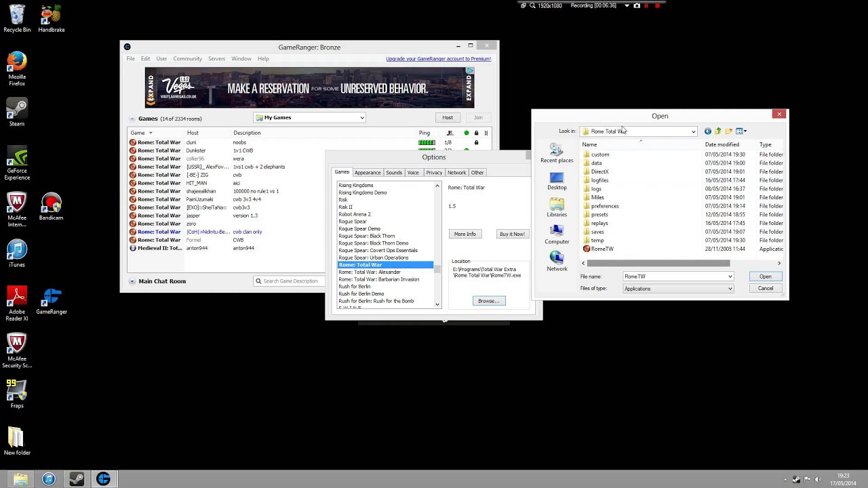This screenshot has width=868, height=488.
Task: Open the File name dropdown arrow
Action: pyautogui.click(x=730, y=277)
